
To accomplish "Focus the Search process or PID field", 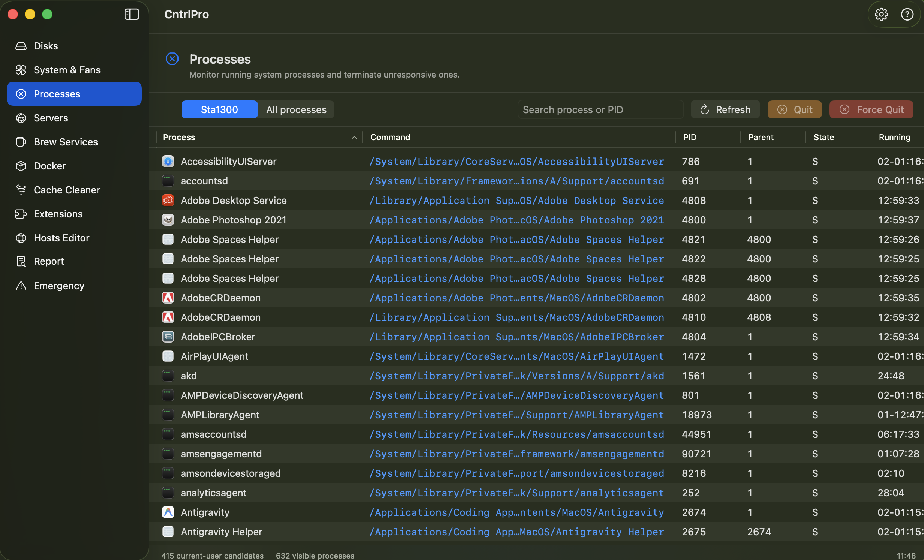I will coord(601,109).
